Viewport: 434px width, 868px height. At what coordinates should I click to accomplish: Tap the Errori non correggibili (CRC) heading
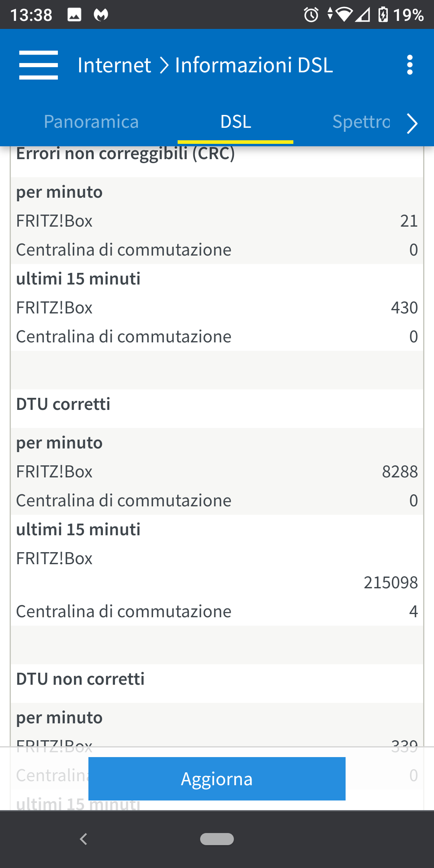125,154
